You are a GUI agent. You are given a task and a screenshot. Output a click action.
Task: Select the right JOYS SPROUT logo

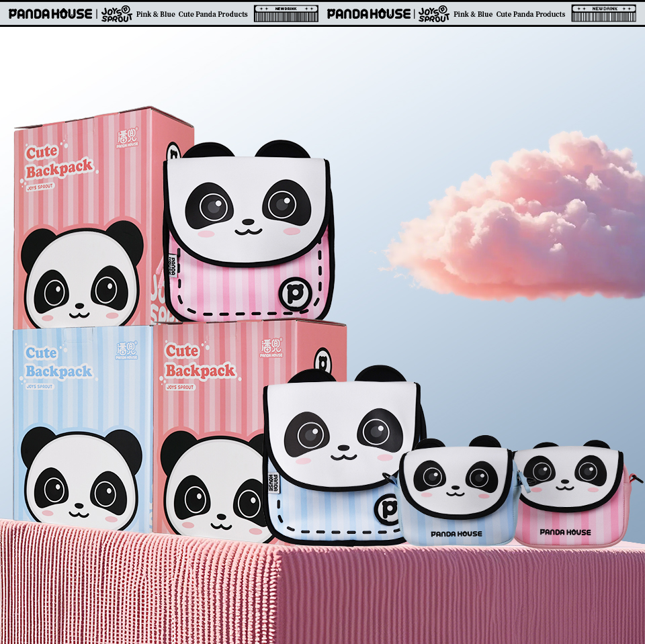tap(433, 14)
